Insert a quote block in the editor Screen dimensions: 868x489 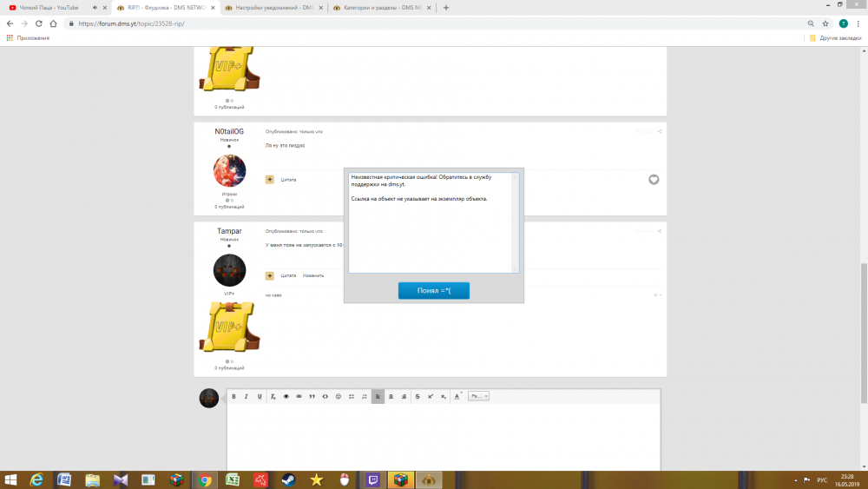coord(312,396)
